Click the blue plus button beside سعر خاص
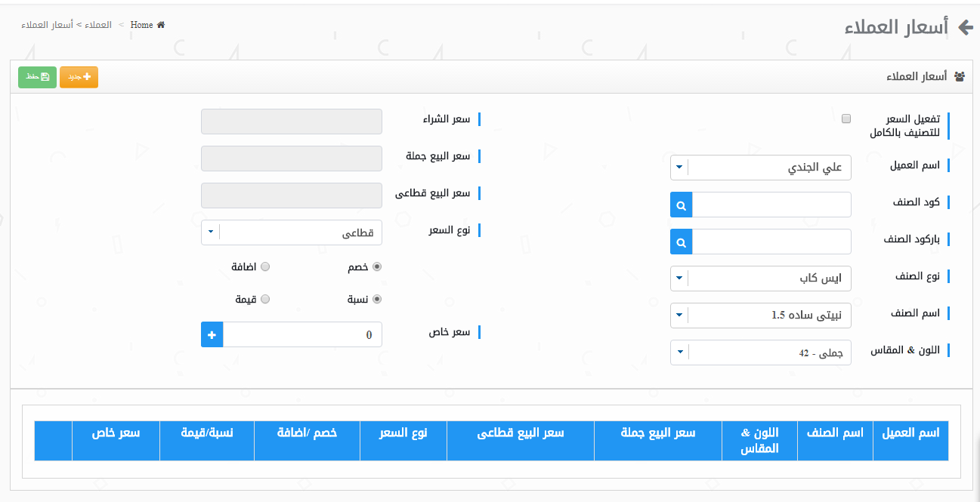This screenshot has height=502, width=980. [212, 334]
